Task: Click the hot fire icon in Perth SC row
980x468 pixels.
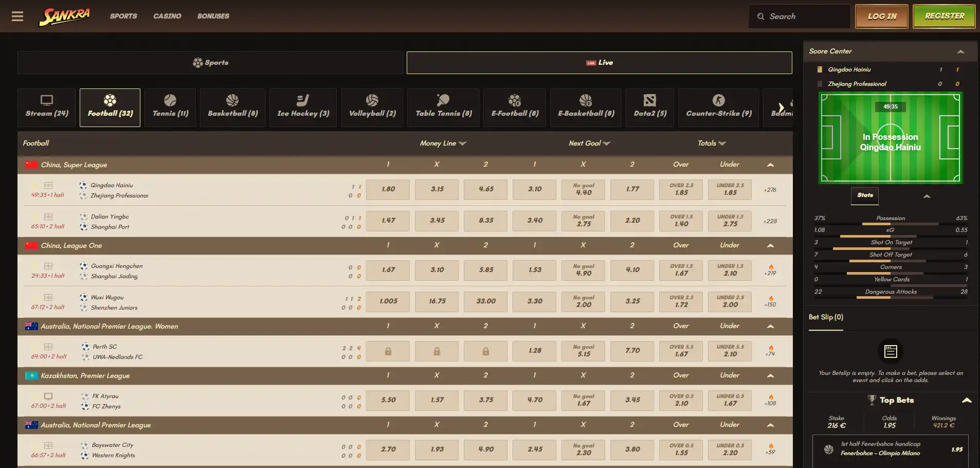Action: (x=771, y=348)
